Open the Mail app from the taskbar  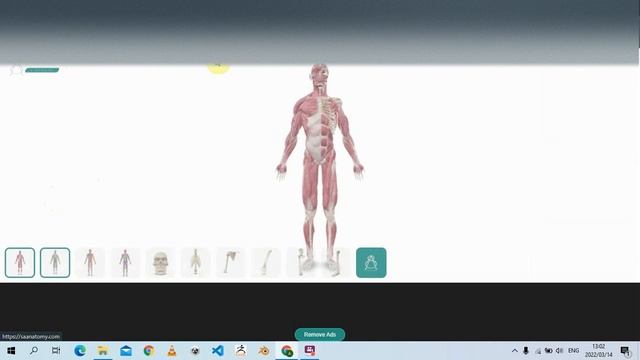(x=126, y=351)
